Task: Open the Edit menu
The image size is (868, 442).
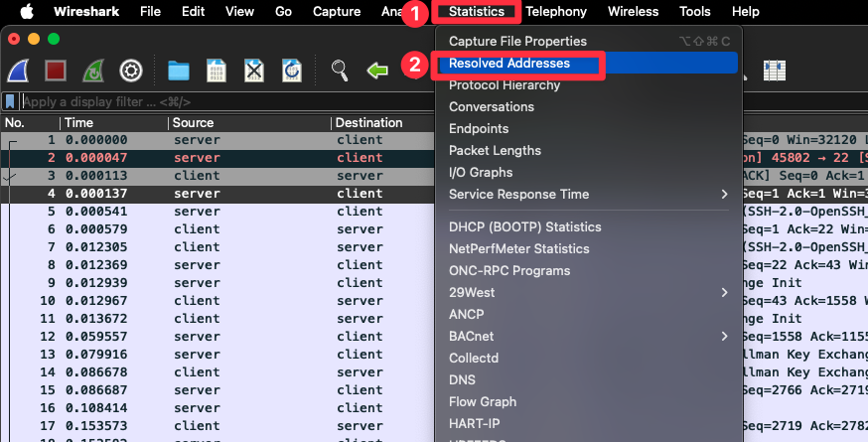Action: (x=194, y=12)
